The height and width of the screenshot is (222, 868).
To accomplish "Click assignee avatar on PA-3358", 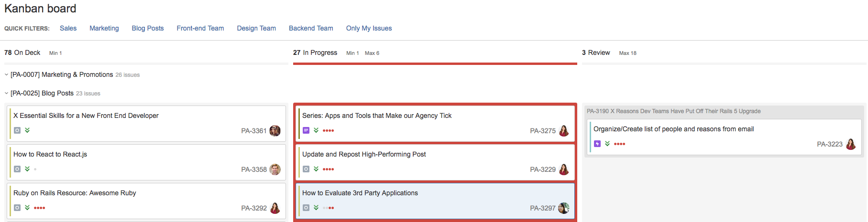I will pyautogui.click(x=275, y=169).
